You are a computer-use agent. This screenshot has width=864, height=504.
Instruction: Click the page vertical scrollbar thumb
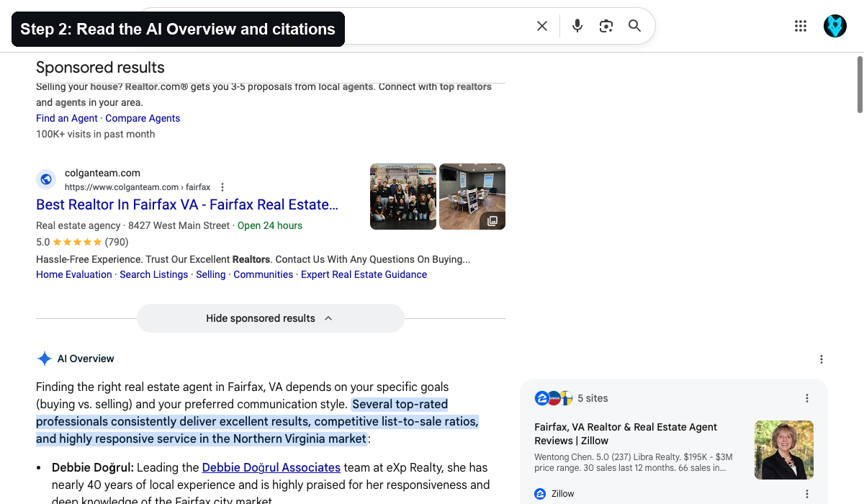pos(860,85)
